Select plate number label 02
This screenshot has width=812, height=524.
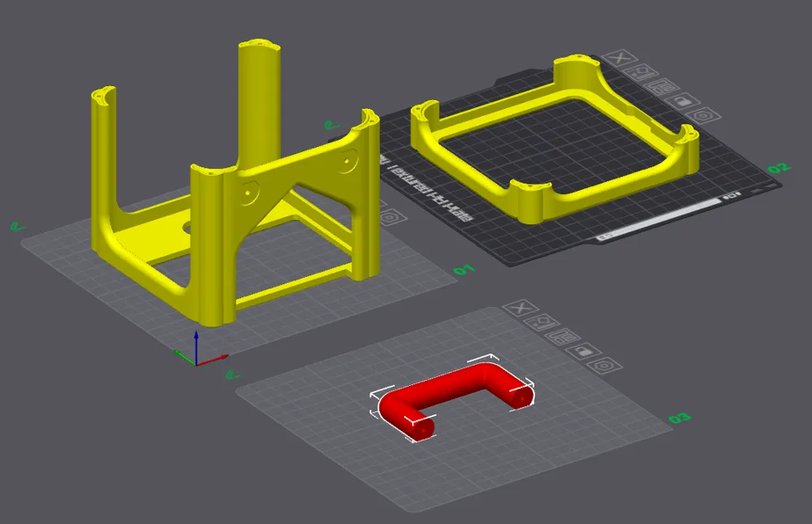point(779,168)
